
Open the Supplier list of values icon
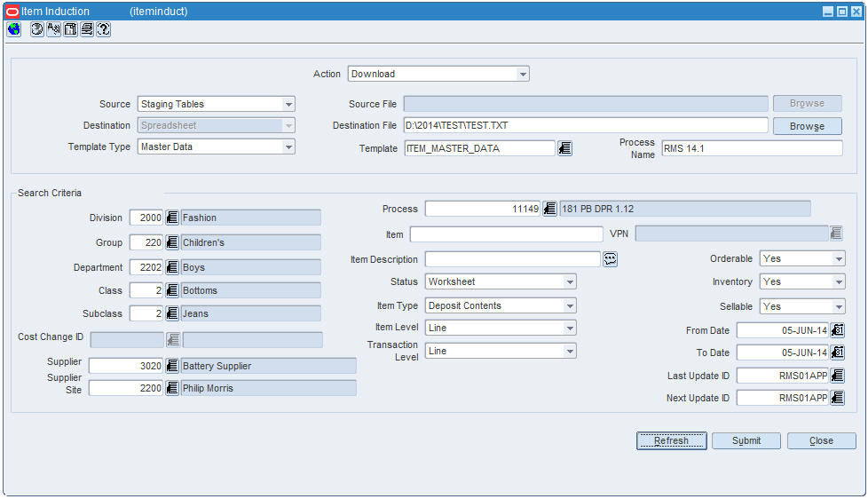[172, 366]
